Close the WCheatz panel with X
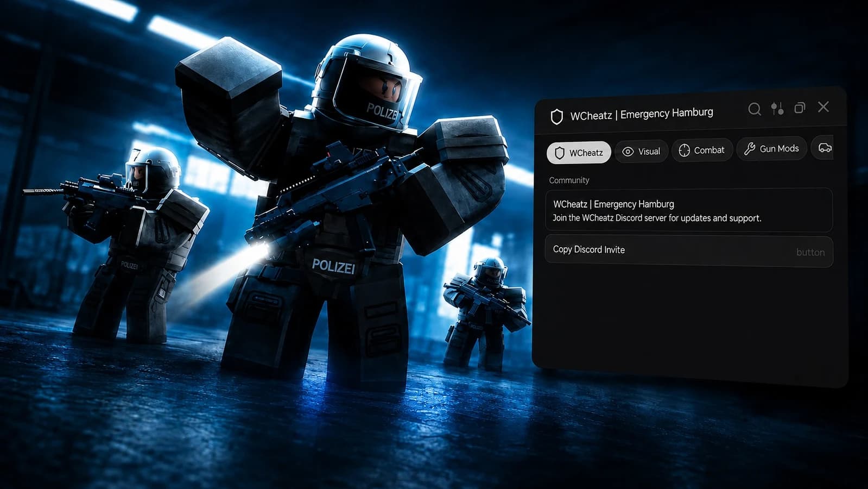Viewport: 868px width, 489px height. click(x=823, y=106)
